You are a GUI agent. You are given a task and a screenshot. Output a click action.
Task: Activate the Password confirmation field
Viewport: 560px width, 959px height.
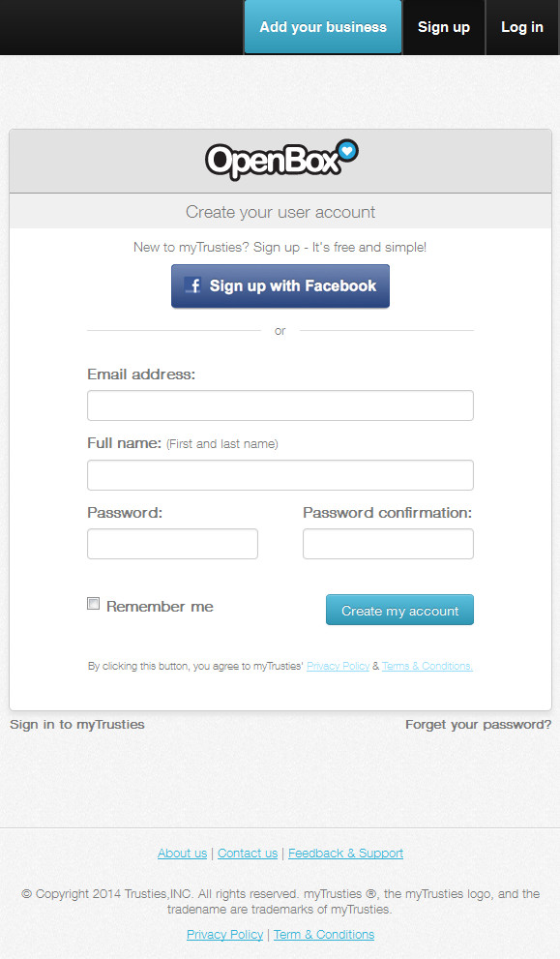[388, 544]
